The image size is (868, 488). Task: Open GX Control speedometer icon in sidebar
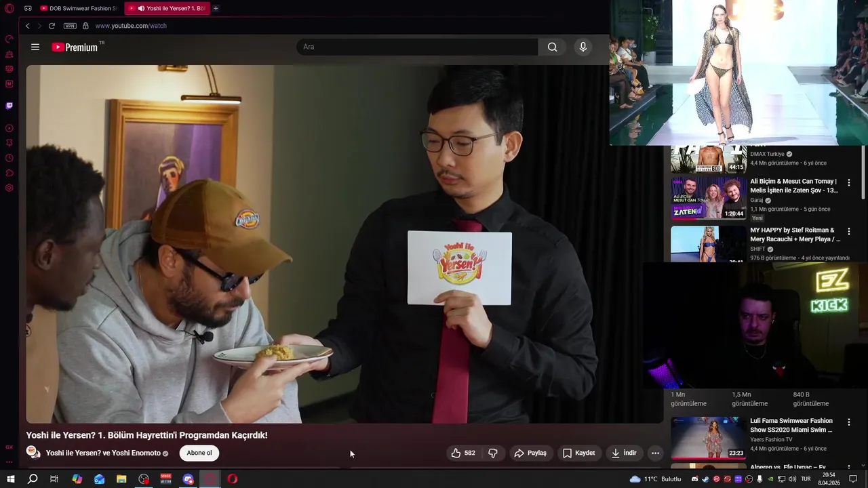tap(9, 39)
